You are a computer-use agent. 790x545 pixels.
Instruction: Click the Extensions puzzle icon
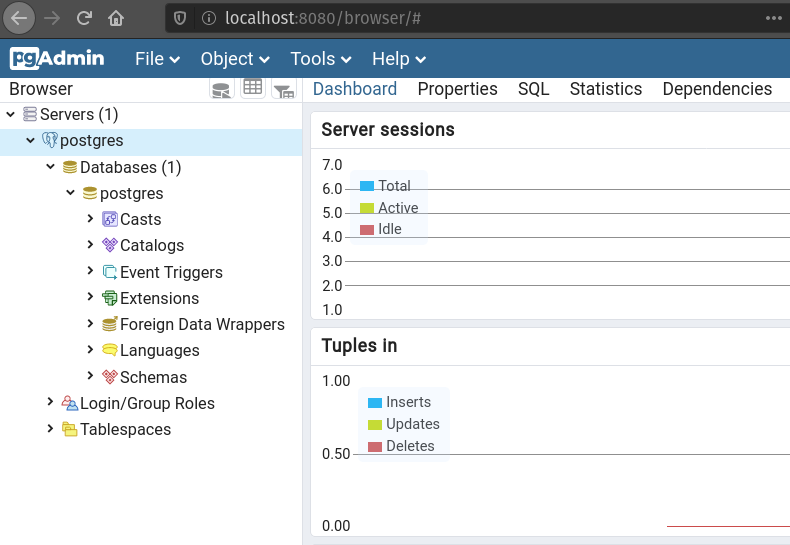point(110,298)
